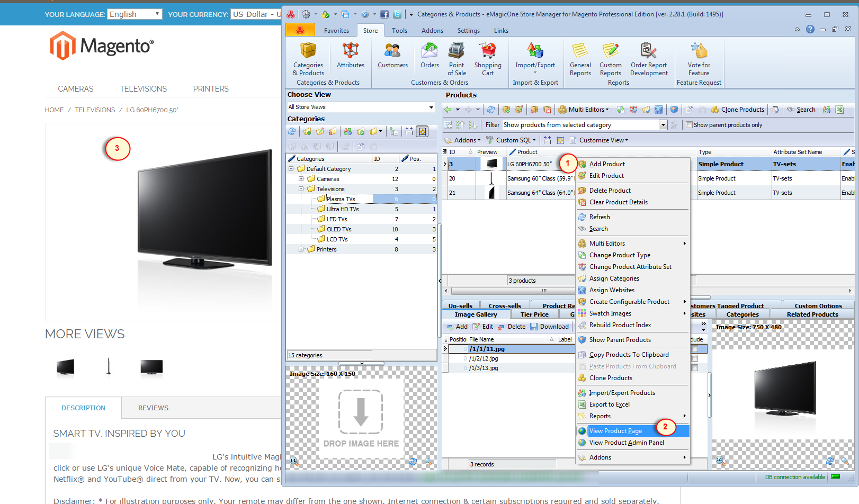Click the Magento logo on website

pos(102,46)
